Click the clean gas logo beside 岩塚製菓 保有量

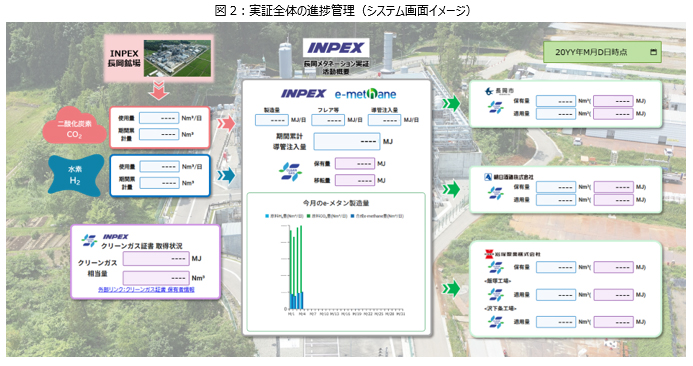tap(495, 267)
